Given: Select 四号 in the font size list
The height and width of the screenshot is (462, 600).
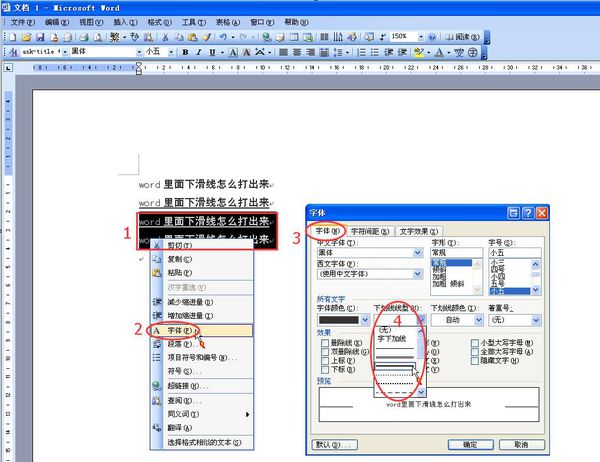Looking at the screenshot, I should click(498, 269).
